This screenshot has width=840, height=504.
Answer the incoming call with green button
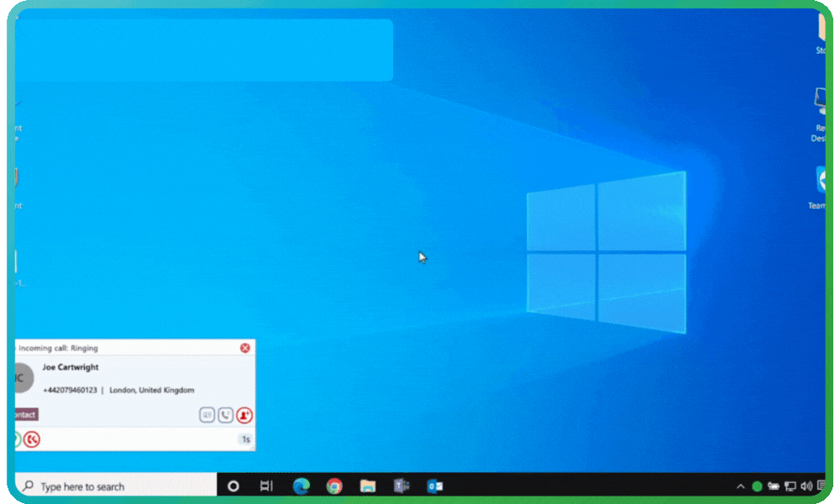pos(17,439)
